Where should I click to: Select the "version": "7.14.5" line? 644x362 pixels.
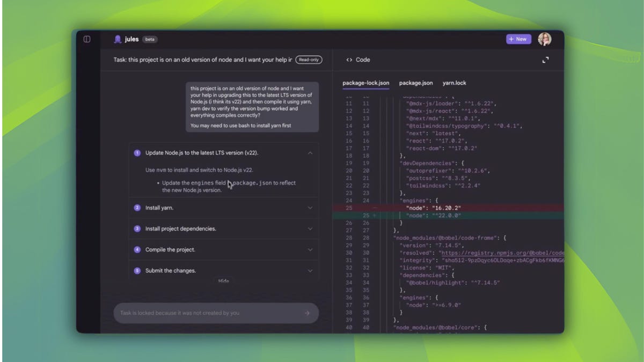coord(431,245)
